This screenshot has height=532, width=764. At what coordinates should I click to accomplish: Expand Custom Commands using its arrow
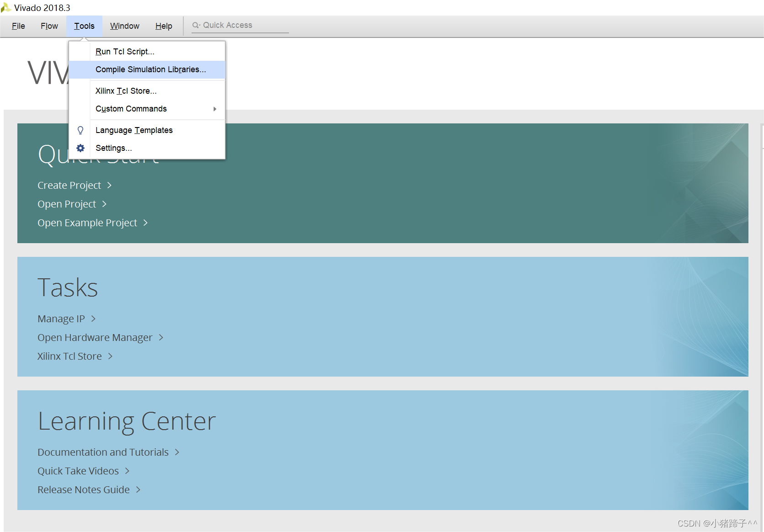(214, 109)
